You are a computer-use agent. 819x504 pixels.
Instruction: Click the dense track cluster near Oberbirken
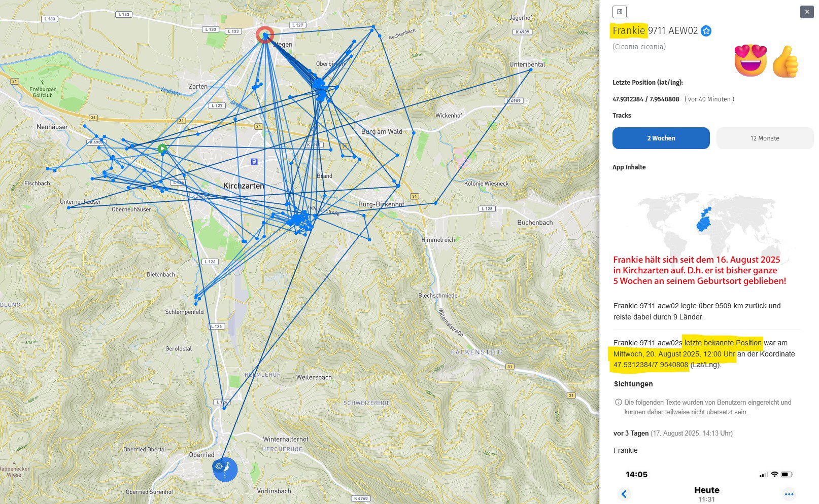coord(319,86)
